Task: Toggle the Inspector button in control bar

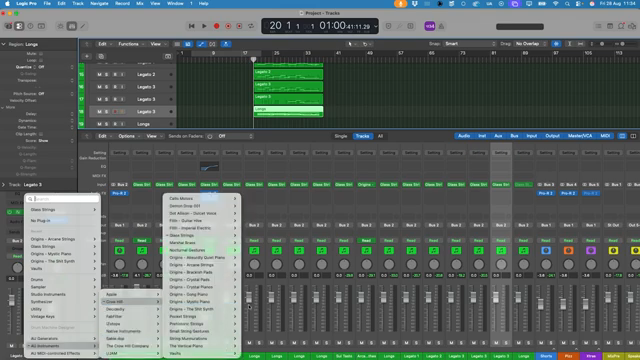Action: pyautogui.click(x=19, y=26)
